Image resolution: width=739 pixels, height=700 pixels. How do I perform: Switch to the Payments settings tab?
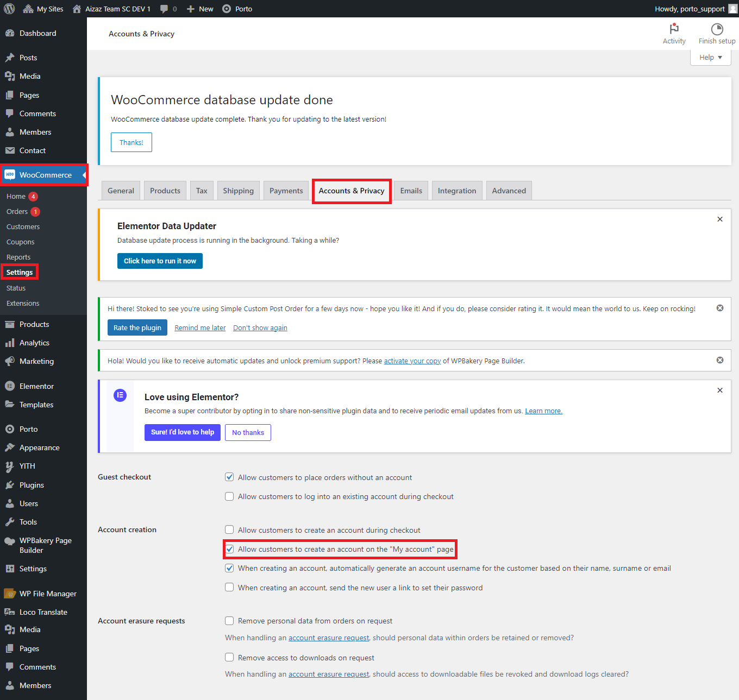(286, 191)
